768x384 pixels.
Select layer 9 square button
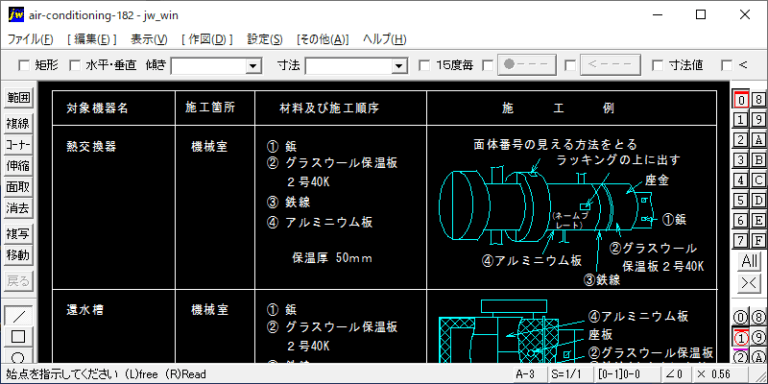coord(758,120)
